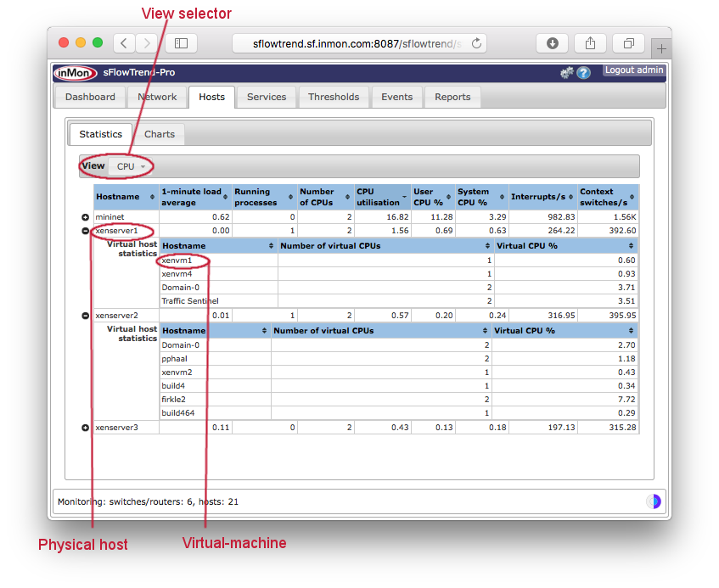
Task: Expand the mininet host row
Action: click(85, 217)
